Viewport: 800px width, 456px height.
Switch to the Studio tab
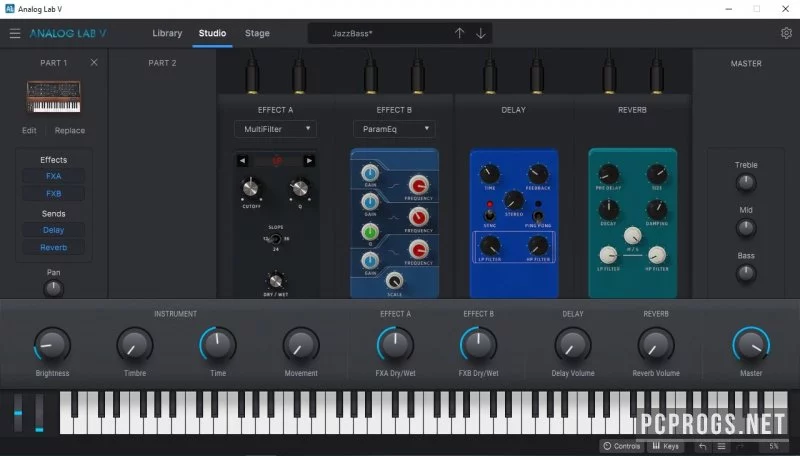[x=212, y=33]
